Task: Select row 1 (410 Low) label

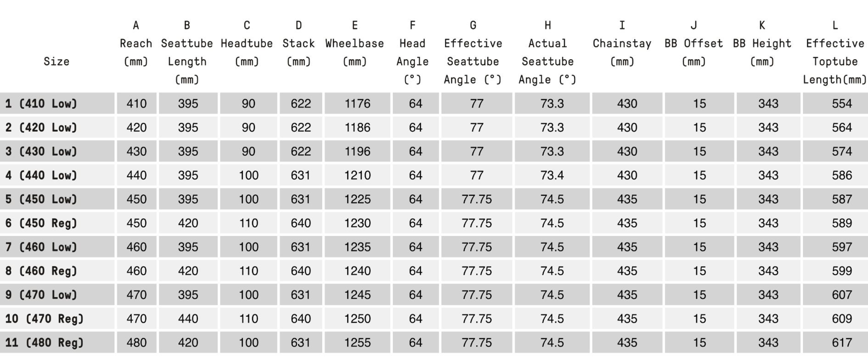Action: click(x=41, y=104)
